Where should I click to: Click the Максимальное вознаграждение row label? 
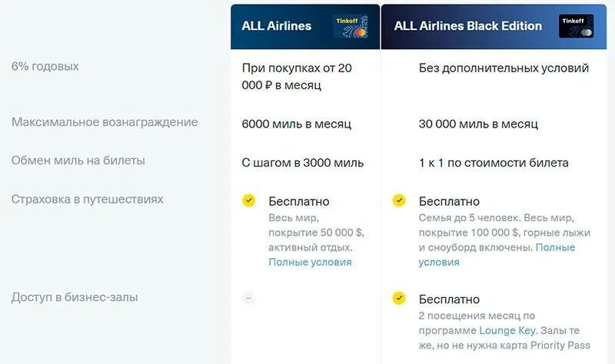[105, 122]
